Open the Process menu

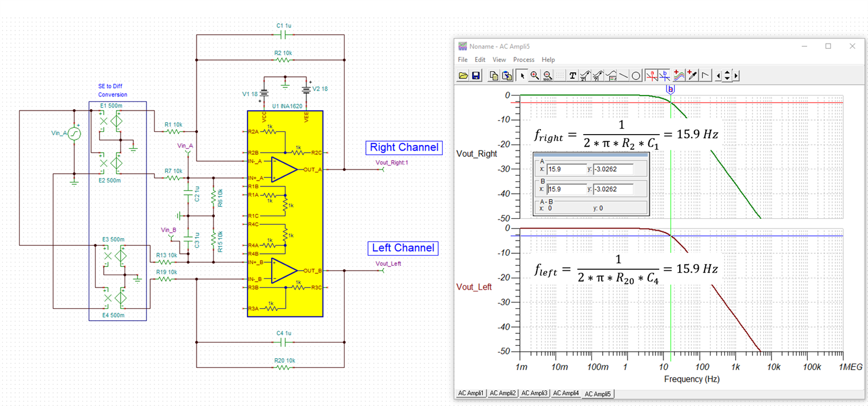coord(524,60)
